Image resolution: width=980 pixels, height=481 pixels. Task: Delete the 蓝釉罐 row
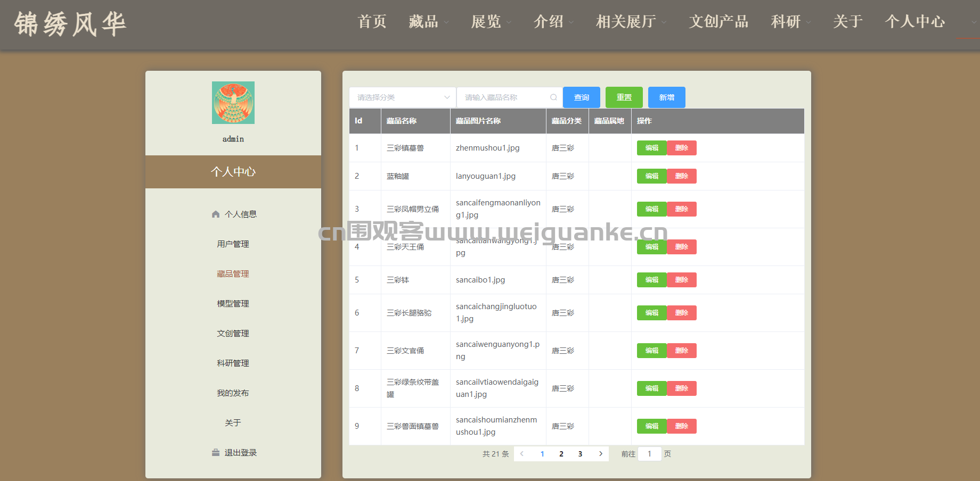point(681,176)
